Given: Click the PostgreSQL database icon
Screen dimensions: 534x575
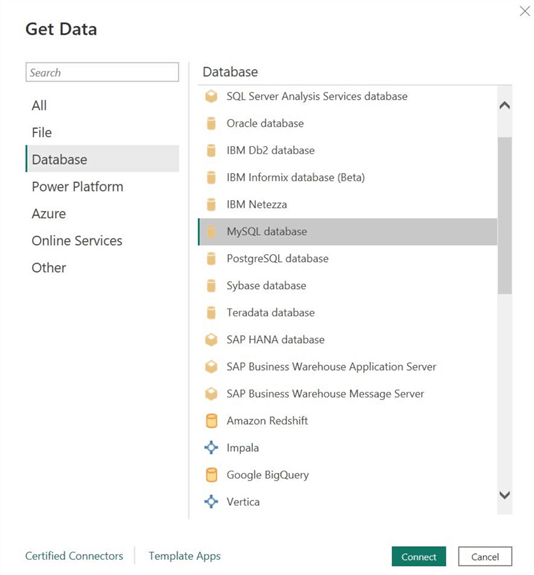Looking at the screenshot, I should (211, 259).
